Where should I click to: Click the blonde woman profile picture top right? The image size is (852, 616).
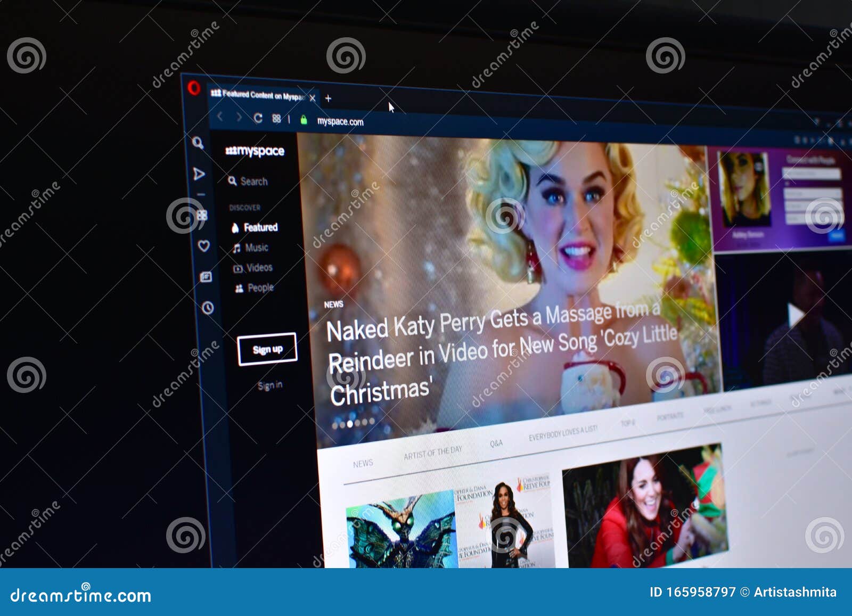pyautogui.click(x=744, y=189)
